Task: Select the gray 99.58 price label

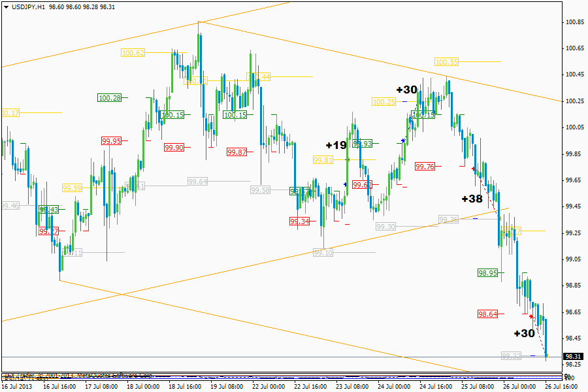Action: 260,190
